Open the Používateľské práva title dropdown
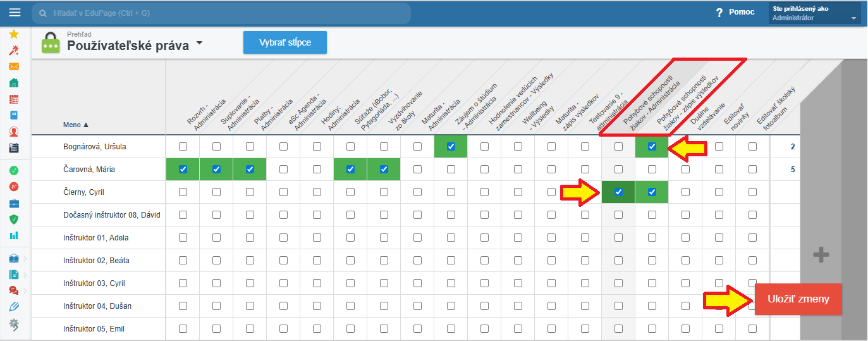Image resolution: width=868 pixels, height=341 pixels. [199, 44]
